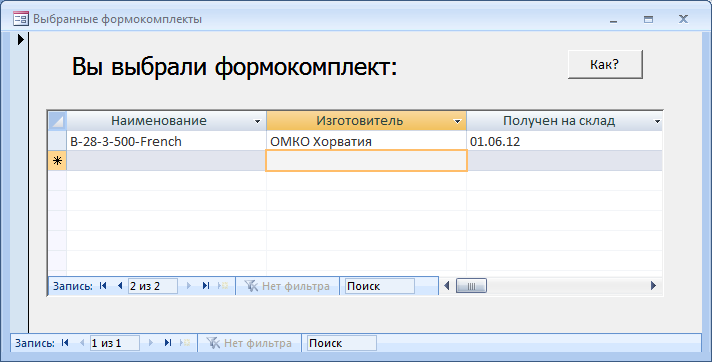Viewport: 712px width, 362px height.
Task: Click the 01.06.12 date cell
Action: 564,141
